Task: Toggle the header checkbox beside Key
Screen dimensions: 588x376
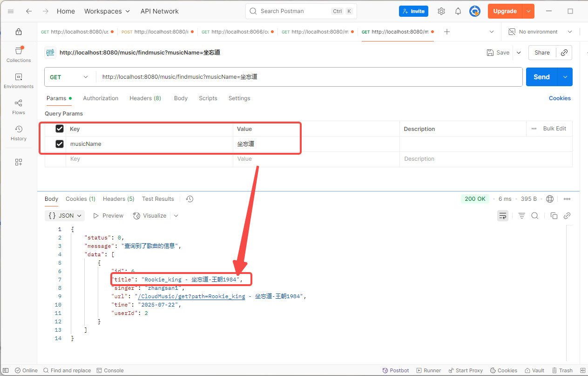Action: (60, 129)
